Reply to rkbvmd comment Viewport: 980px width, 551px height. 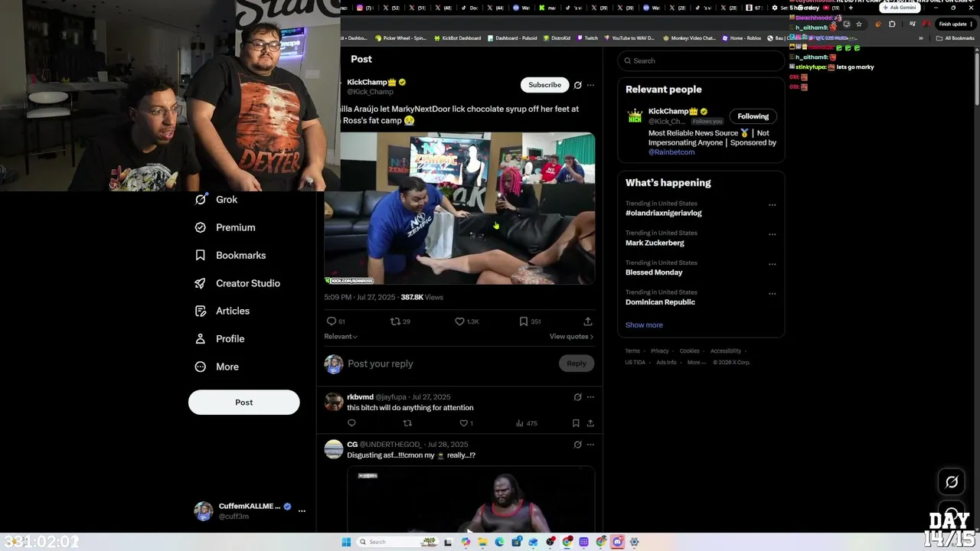351,423
